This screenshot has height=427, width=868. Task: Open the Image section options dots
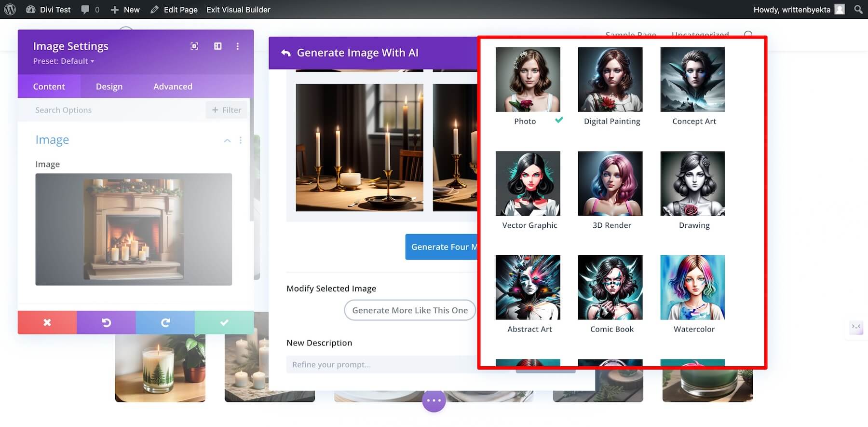[240, 140]
